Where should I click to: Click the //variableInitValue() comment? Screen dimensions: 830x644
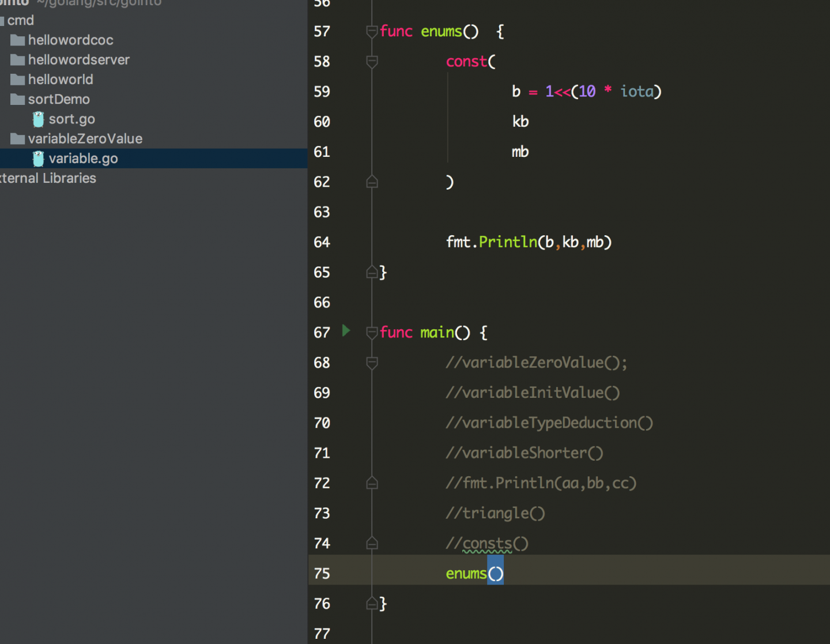533,393
